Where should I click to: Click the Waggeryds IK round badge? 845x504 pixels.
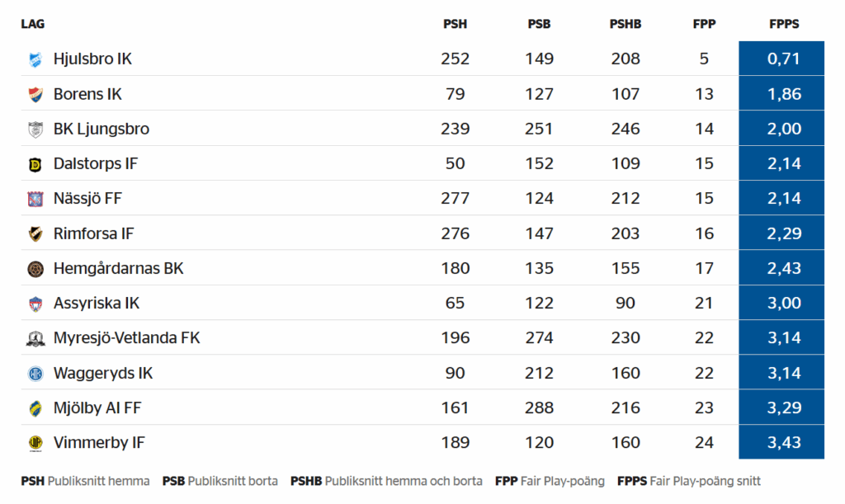tap(35, 373)
